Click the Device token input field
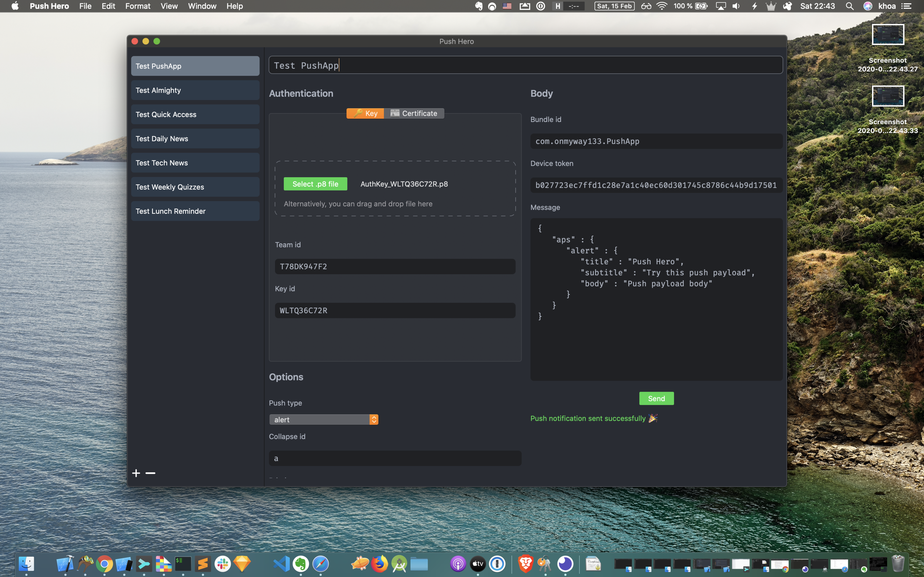Screen dimensions: 924x577 coord(656,185)
